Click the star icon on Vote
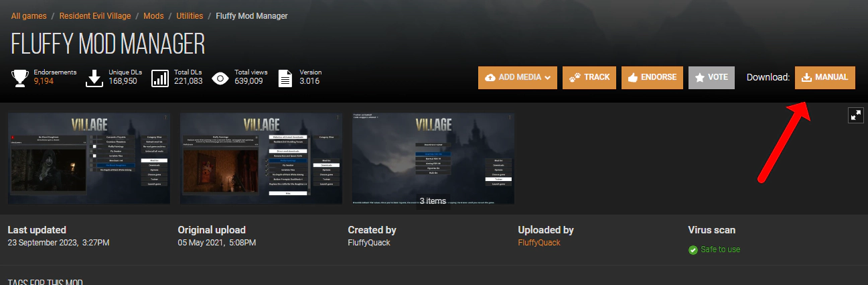Screen dimensions: 868x285 click(699, 78)
